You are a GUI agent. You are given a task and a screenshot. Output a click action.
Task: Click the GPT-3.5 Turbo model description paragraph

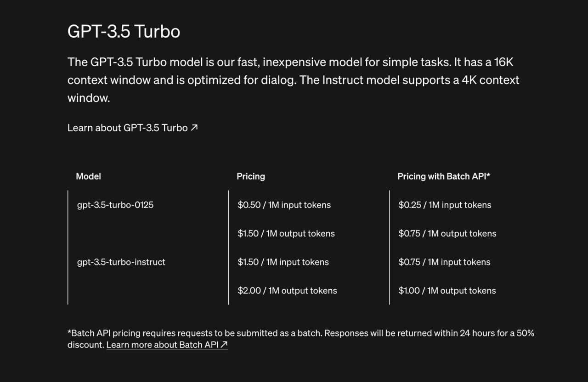pyautogui.click(x=293, y=80)
